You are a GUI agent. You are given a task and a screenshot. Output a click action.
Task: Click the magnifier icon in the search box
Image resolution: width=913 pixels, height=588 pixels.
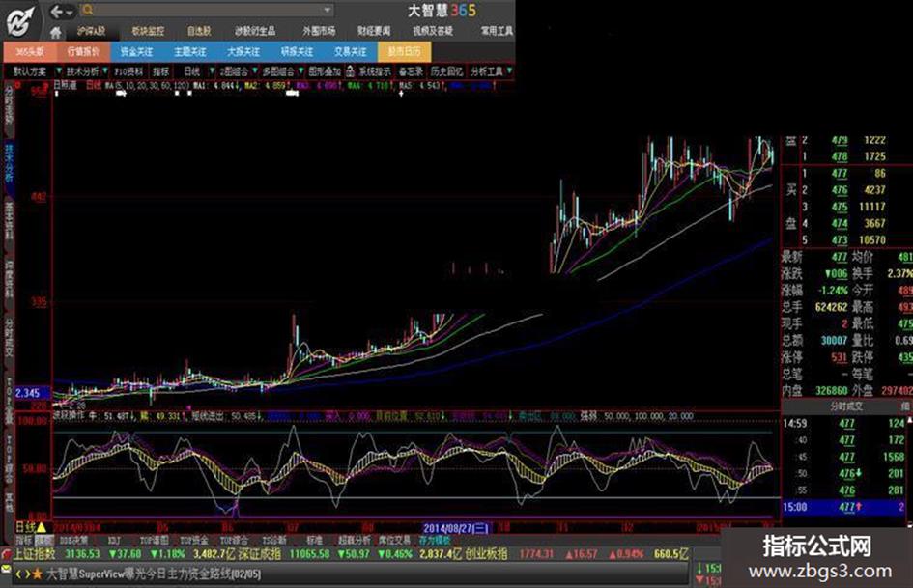[x=87, y=10]
